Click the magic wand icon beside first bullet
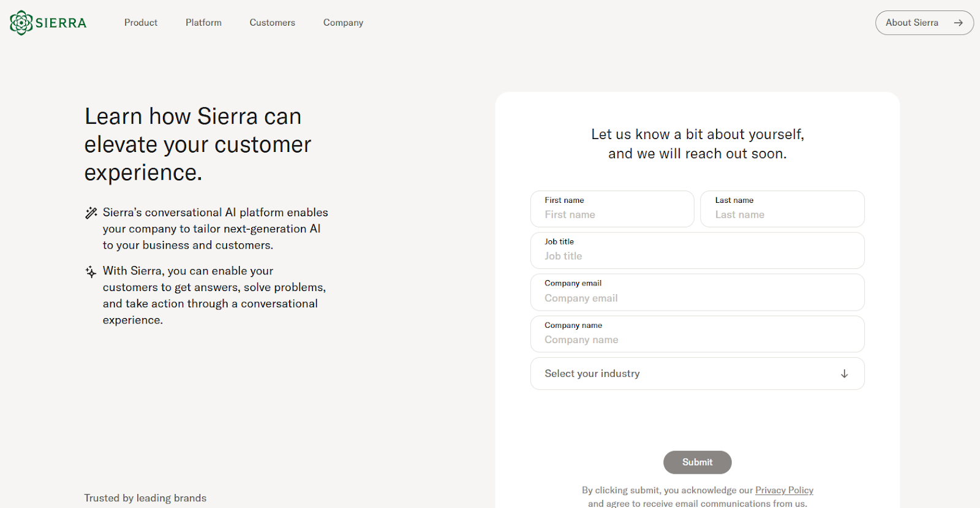 [x=91, y=213]
